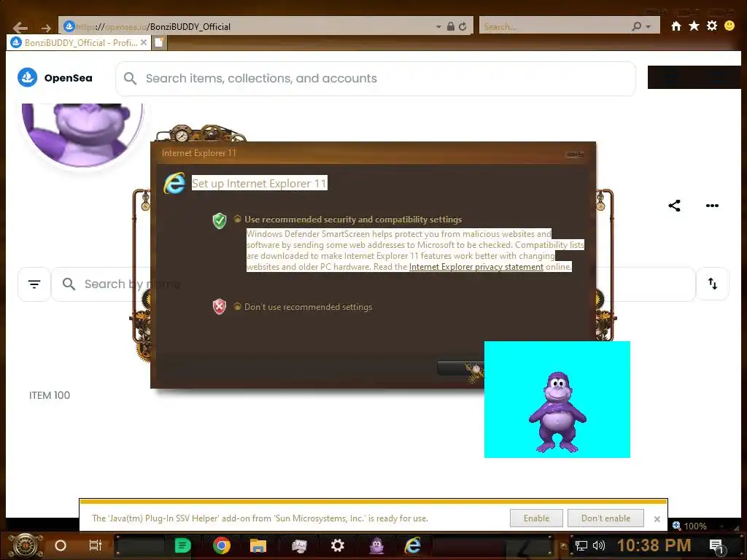Open Task View in taskbar
Screen dimensions: 747x560
pyautogui.click(x=96, y=545)
